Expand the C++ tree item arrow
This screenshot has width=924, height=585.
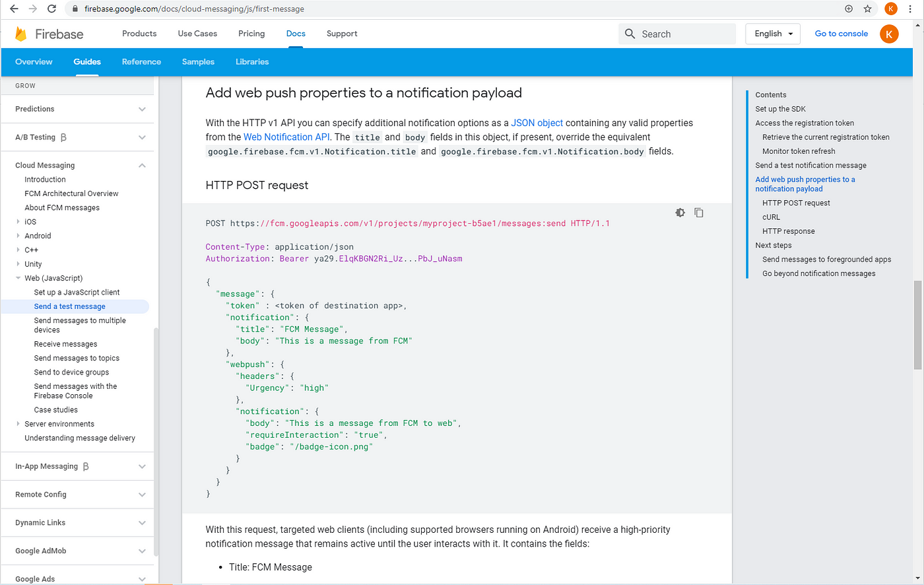[18, 250]
